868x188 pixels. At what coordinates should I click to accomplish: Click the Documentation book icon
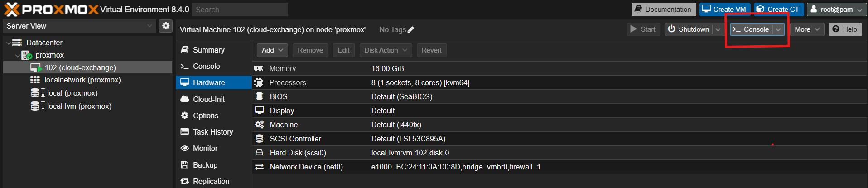pos(638,9)
